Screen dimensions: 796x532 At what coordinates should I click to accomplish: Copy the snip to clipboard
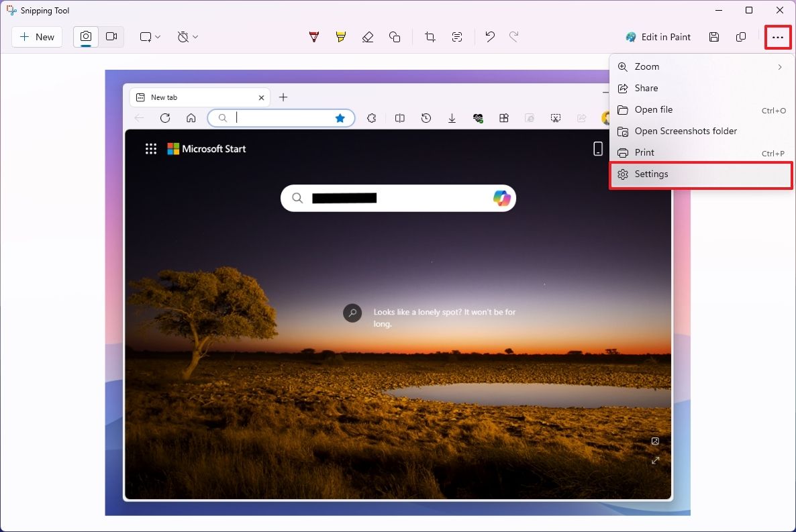click(x=740, y=37)
